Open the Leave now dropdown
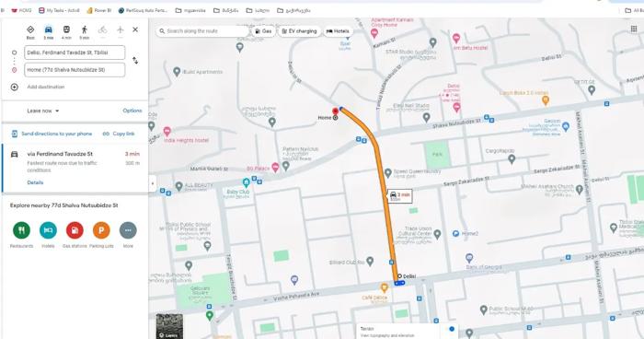This screenshot has height=339, width=644. (x=43, y=111)
